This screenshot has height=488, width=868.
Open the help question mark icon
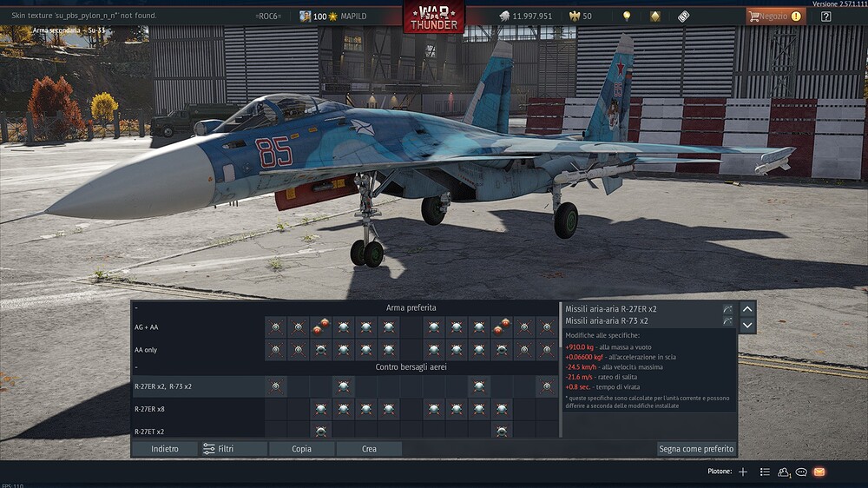pos(826,16)
